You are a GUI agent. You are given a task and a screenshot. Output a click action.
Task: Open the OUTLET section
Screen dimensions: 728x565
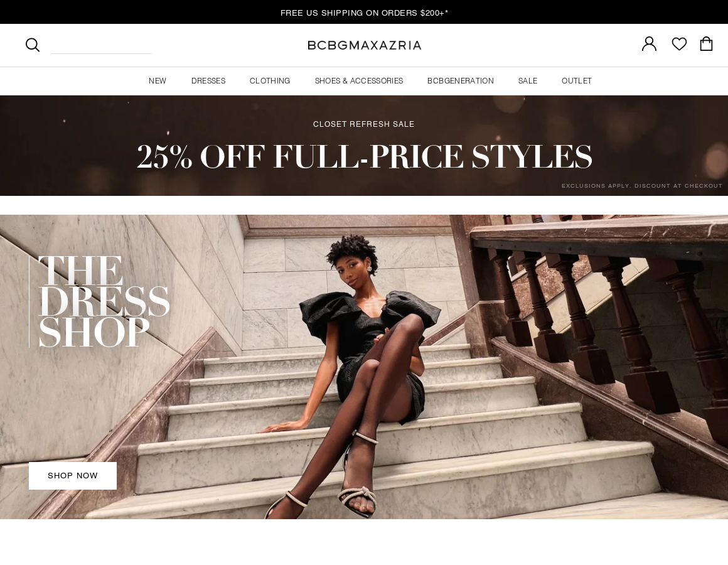coord(577,81)
